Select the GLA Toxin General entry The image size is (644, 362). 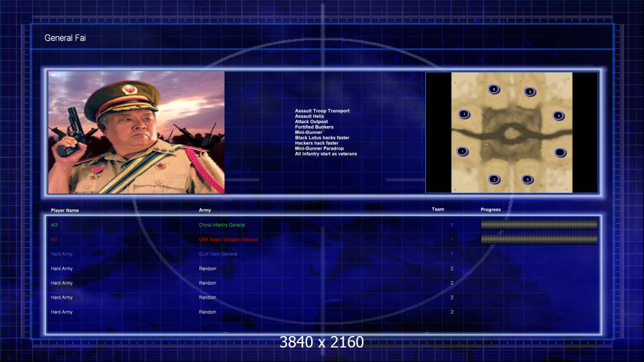click(x=218, y=254)
